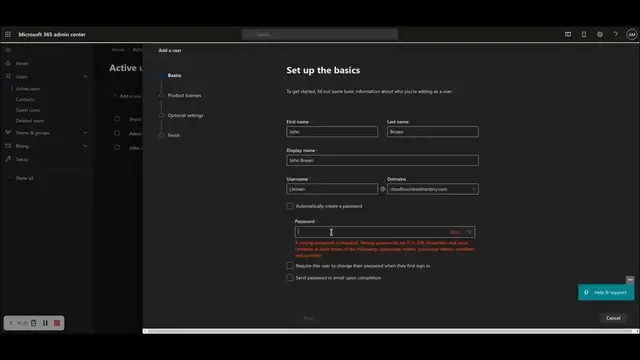The width and height of the screenshot is (640, 360).
Task: Open the AM account avatar
Action: pos(631,34)
